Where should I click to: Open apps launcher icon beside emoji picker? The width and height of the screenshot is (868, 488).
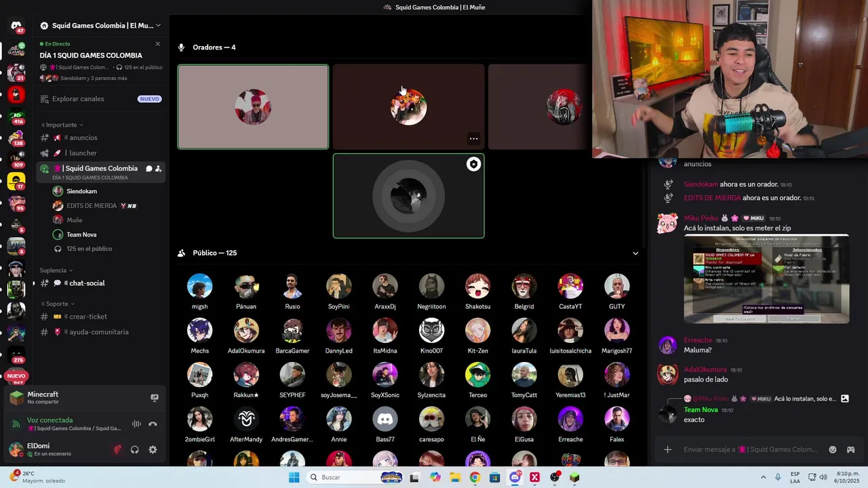point(850,449)
